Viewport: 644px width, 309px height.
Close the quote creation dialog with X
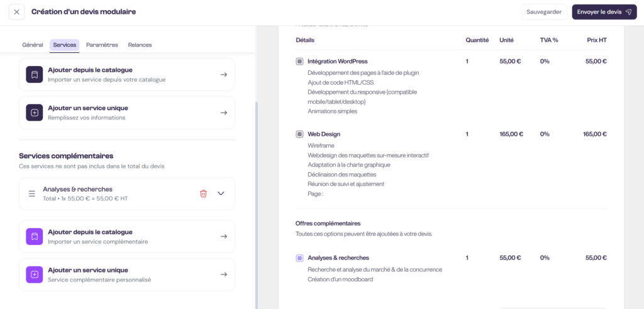coord(16,12)
